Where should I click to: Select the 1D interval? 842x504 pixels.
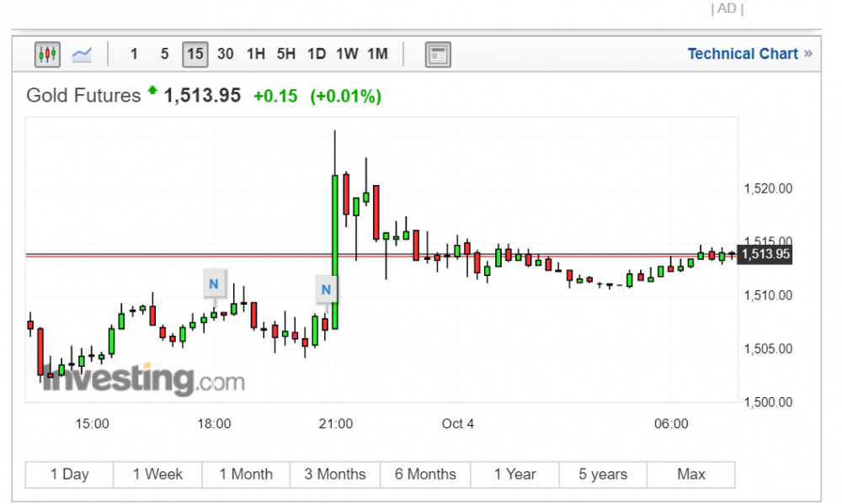[x=317, y=54]
